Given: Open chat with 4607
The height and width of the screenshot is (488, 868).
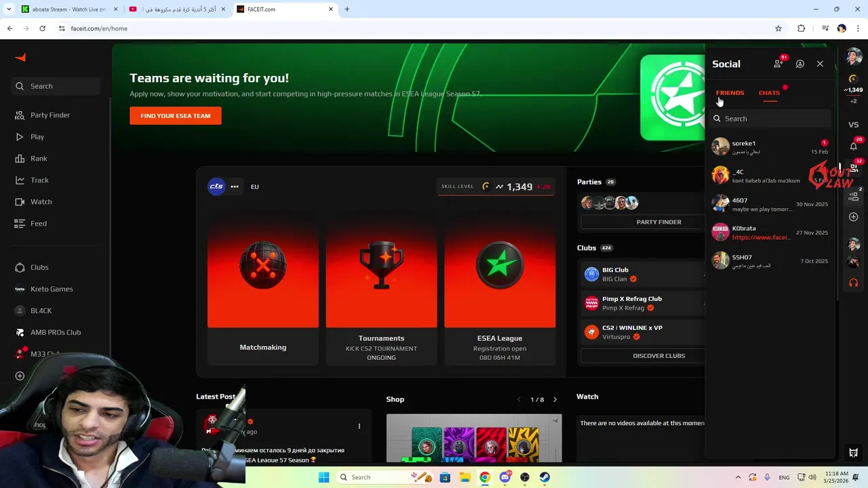Looking at the screenshot, I should tap(770, 204).
